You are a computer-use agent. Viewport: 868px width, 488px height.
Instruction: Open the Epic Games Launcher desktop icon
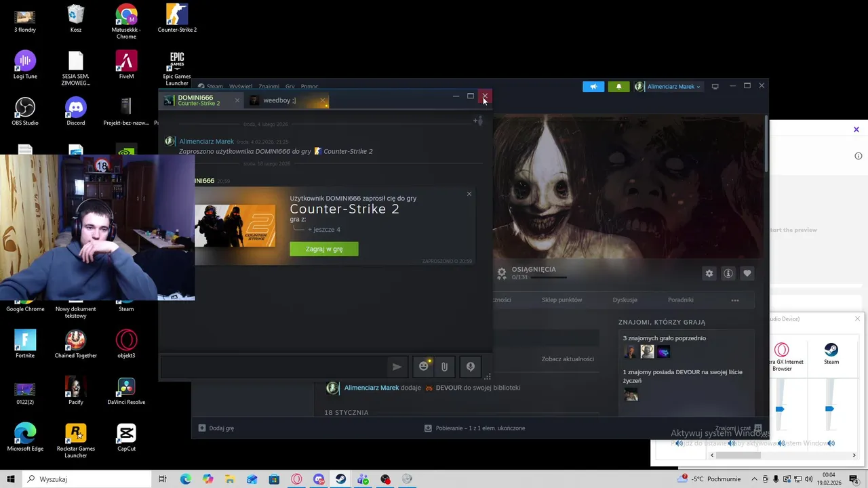177,68
